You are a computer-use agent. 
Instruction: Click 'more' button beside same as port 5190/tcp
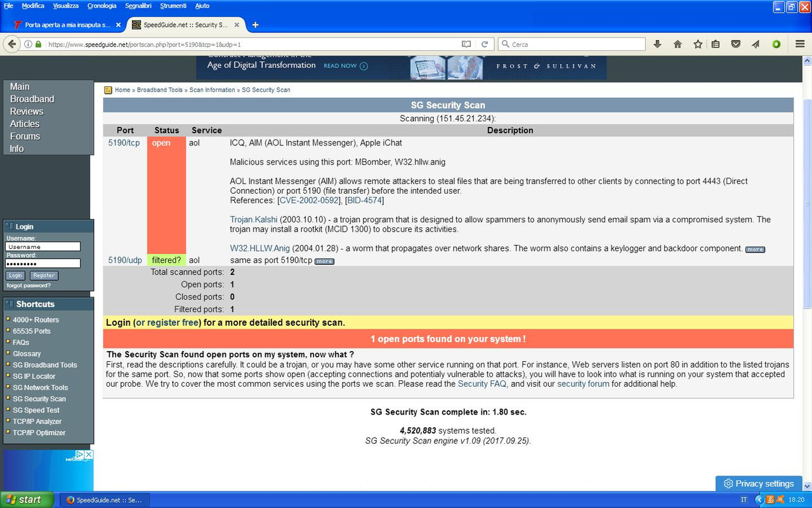coord(324,262)
